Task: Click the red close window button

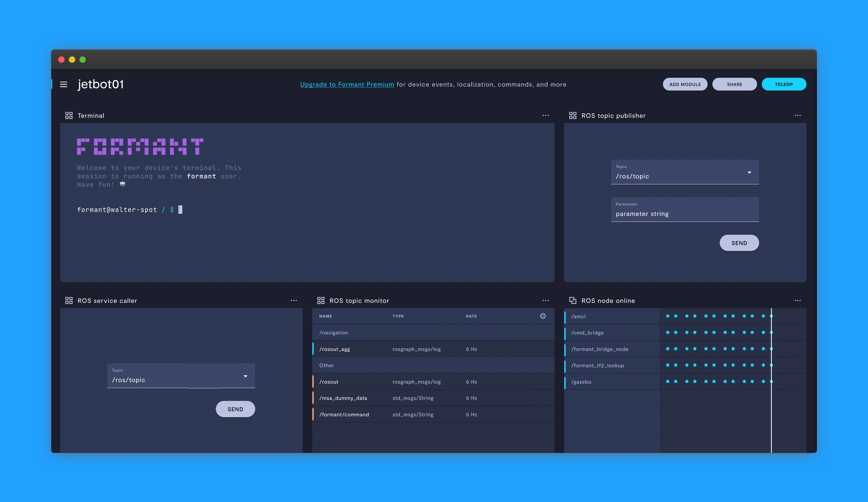Action: tap(61, 59)
